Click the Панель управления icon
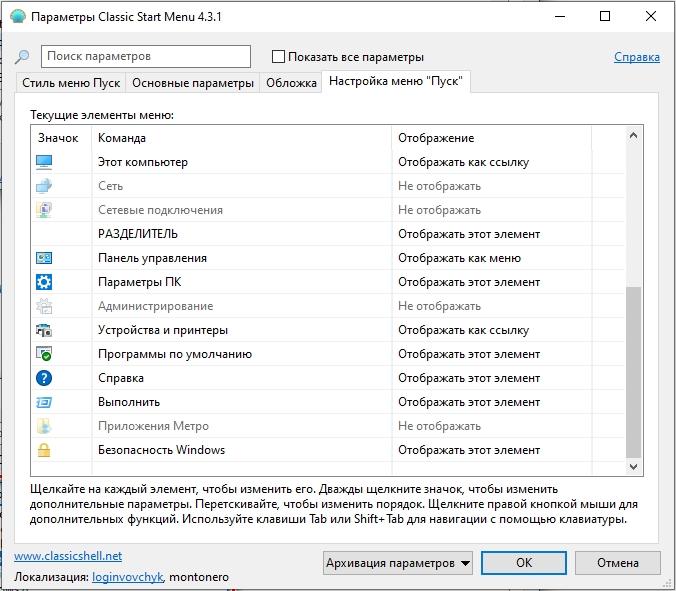 click(44, 258)
